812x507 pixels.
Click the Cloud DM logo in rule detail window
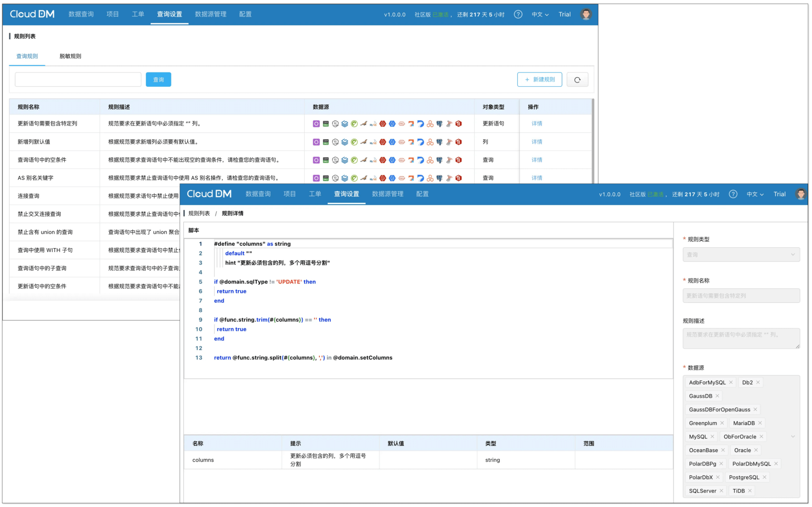pyautogui.click(x=209, y=194)
